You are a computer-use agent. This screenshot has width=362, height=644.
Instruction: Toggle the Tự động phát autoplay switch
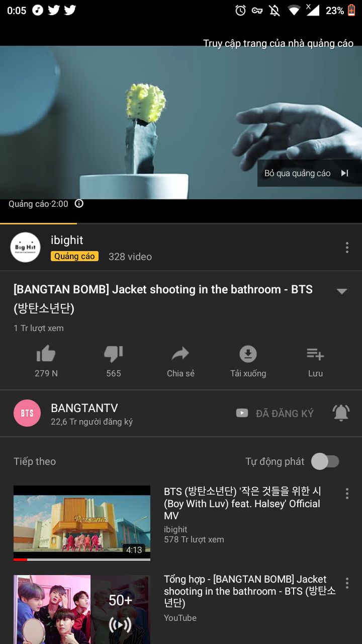click(x=325, y=461)
